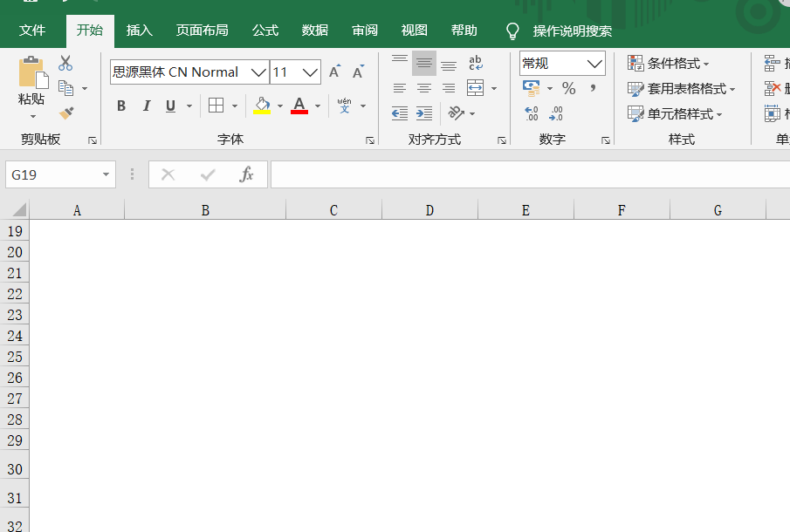The width and height of the screenshot is (790, 532).
Task: Center text horizontally
Action: coord(424,89)
